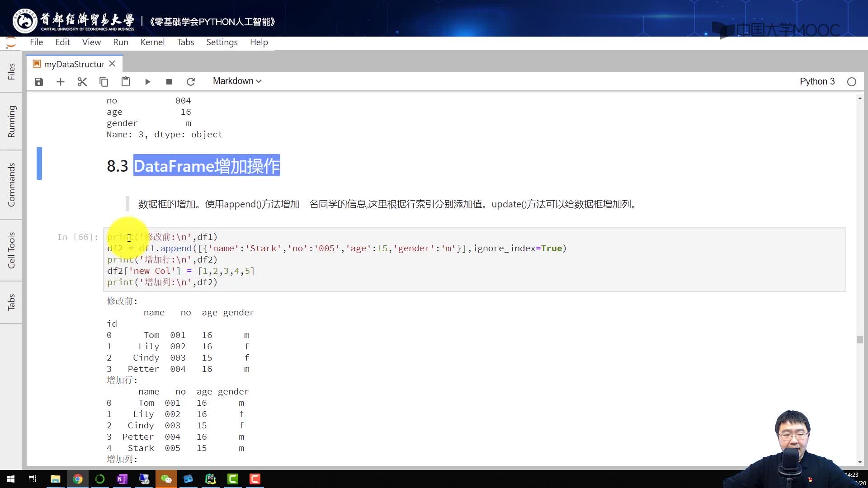Image resolution: width=868 pixels, height=488 pixels.
Task: Open OneNote from the taskbar
Action: 122,479
